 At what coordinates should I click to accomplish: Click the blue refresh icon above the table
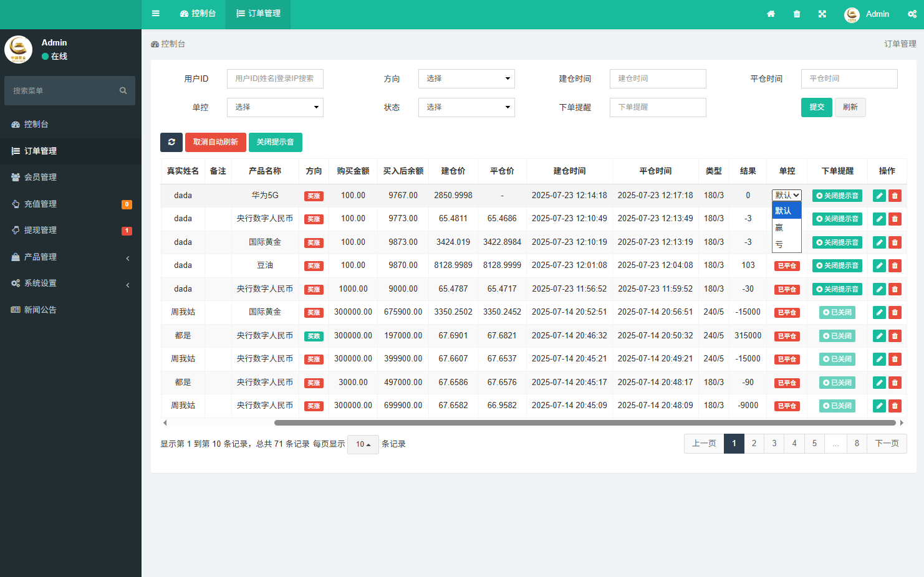pyautogui.click(x=171, y=142)
